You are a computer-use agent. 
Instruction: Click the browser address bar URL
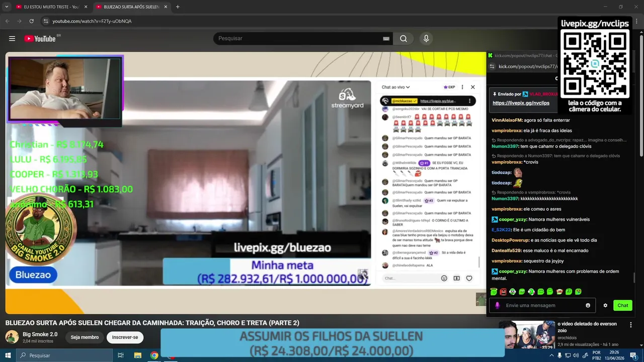[x=92, y=21]
